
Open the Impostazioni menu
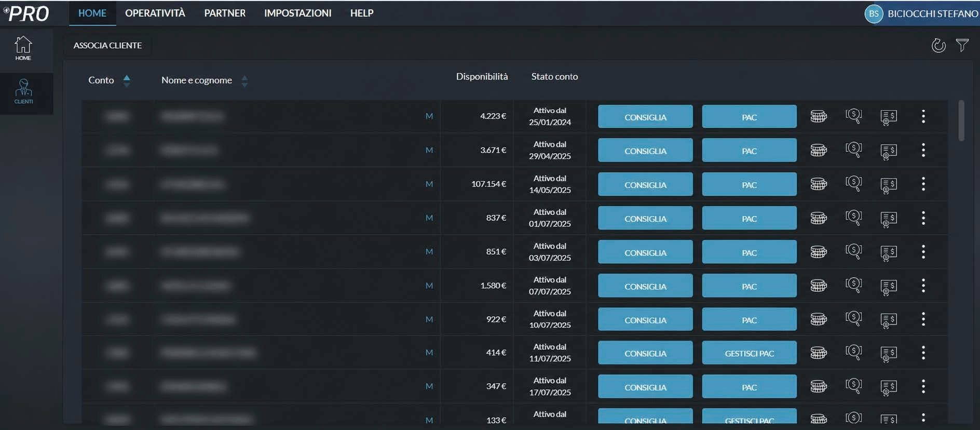(297, 13)
